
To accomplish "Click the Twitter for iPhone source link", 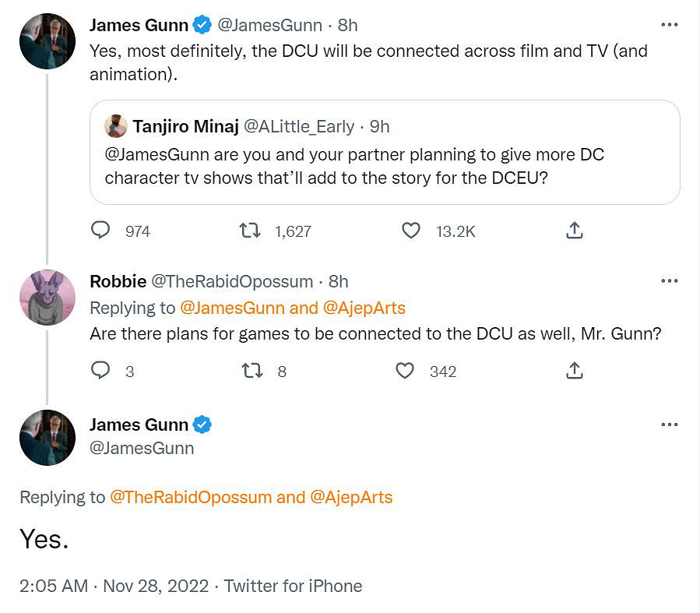I will [293, 586].
